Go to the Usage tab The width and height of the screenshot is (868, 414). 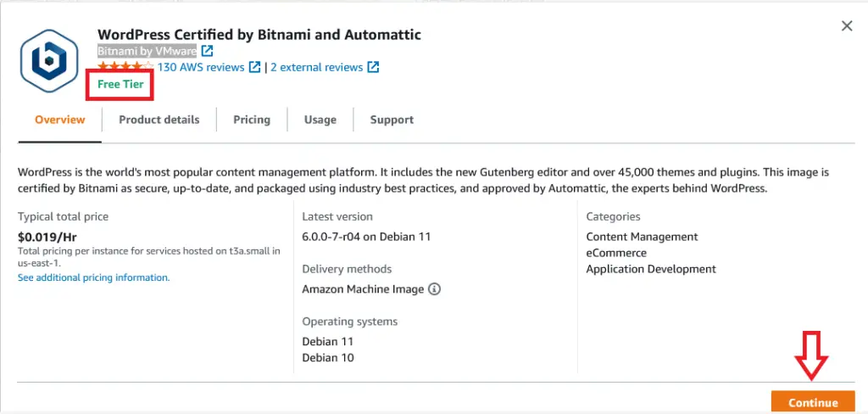pos(320,120)
